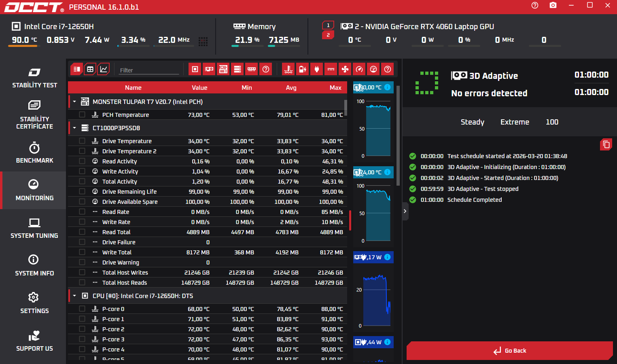
Task: Collapse the MONSTER TULPAR T7 group
Action: [x=74, y=102]
